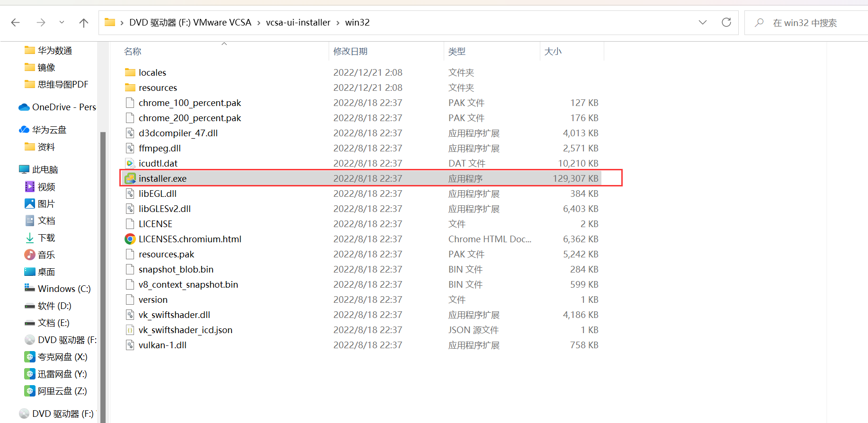Click DVD drive (F:) VMware VCSA breadcrumb
The image size is (868, 423).
click(x=190, y=23)
